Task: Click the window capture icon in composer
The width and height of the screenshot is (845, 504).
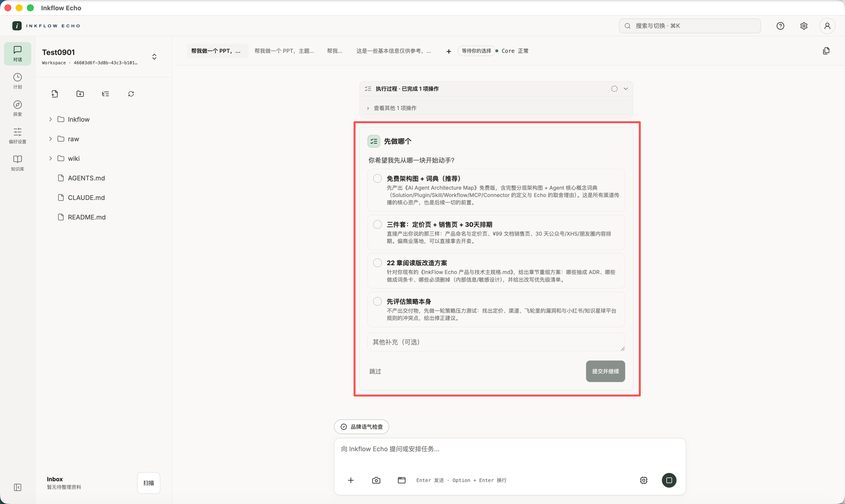Action: coord(402,480)
